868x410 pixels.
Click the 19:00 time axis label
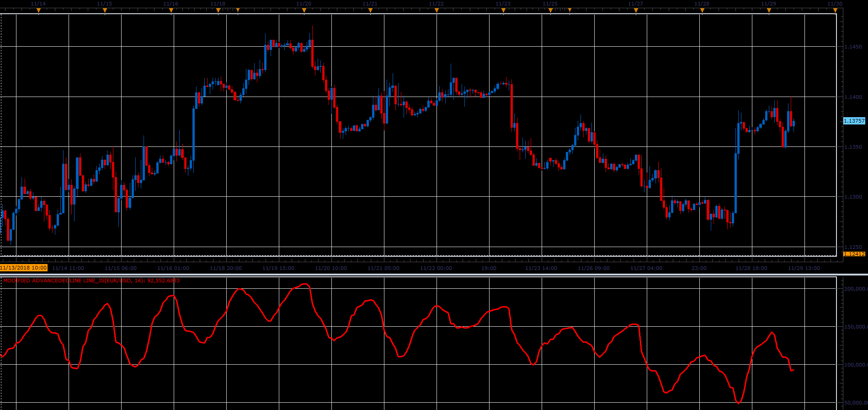click(x=489, y=268)
